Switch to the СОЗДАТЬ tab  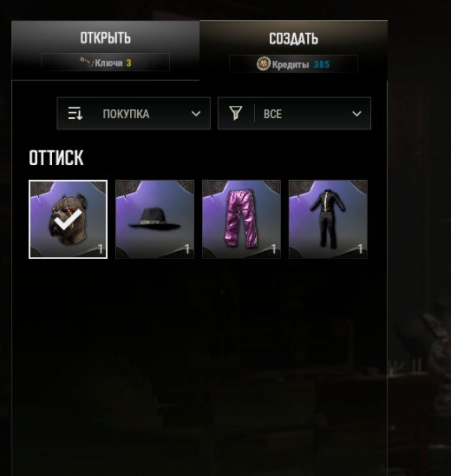(x=293, y=50)
